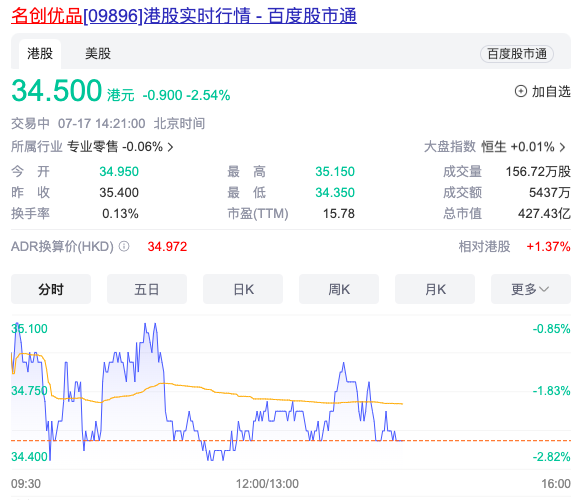582x500 pixels.
Task: Switch to the 港股 tab
Action: 40,53
